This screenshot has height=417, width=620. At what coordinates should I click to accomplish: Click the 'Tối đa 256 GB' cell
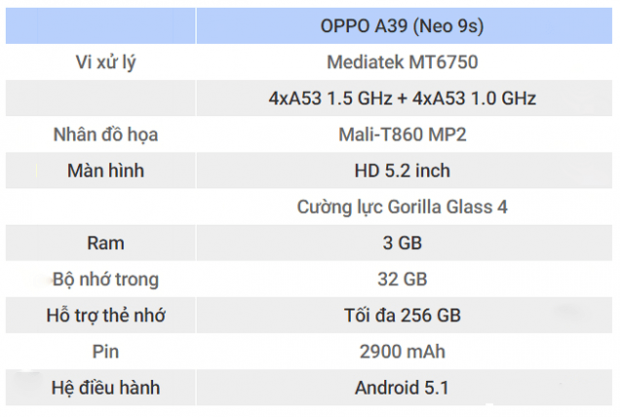pos(402,316)
